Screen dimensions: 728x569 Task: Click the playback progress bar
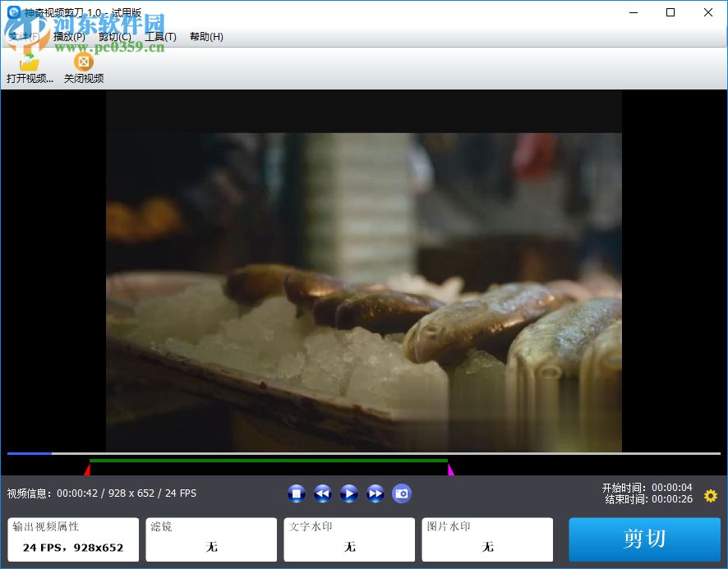364,453
